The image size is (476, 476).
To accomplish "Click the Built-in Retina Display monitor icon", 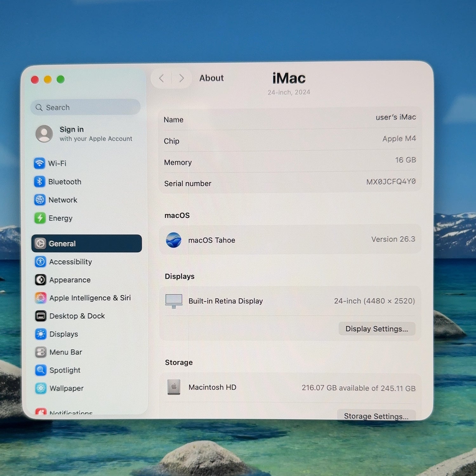I will pos(174,301).
